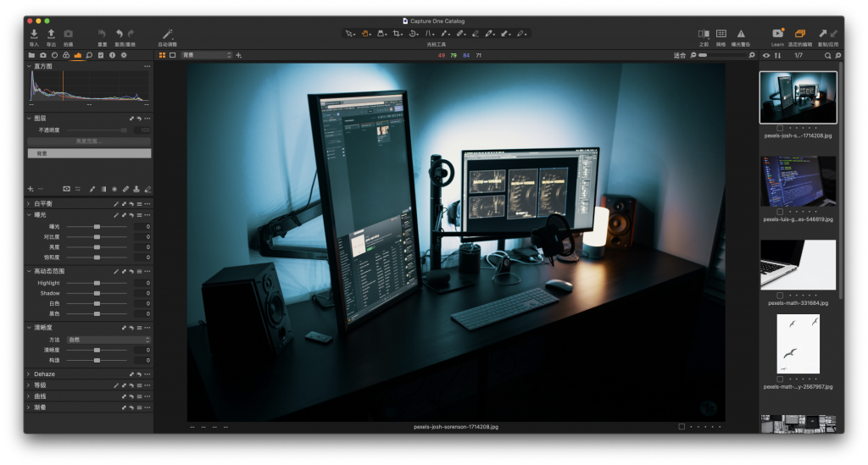This screenshot has width=868, height=465.
Task: Tick checkbox under the birds thumbnail
Action: [x=780, y=379]
